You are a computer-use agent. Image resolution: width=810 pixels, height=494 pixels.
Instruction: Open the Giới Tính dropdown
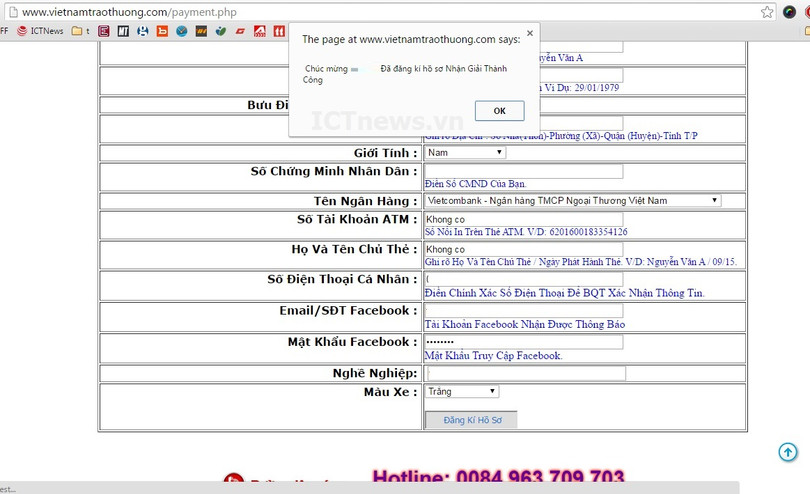[x=465, y=153]
